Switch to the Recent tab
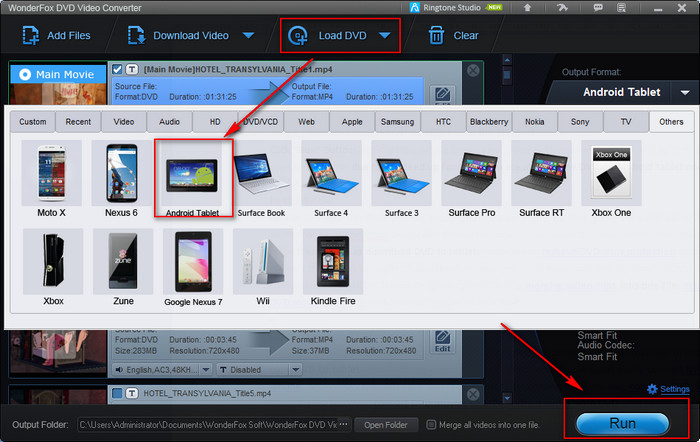 tap(78, 122)
